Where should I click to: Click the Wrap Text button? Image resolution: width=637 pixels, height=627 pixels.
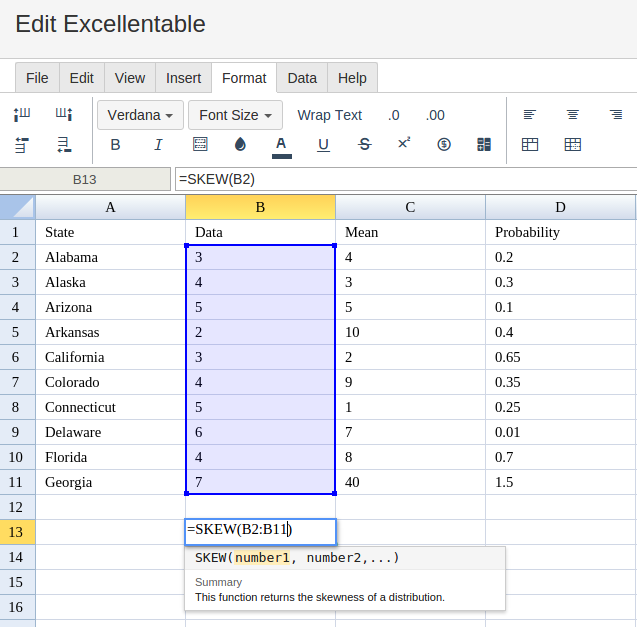[x=329, y=115]
